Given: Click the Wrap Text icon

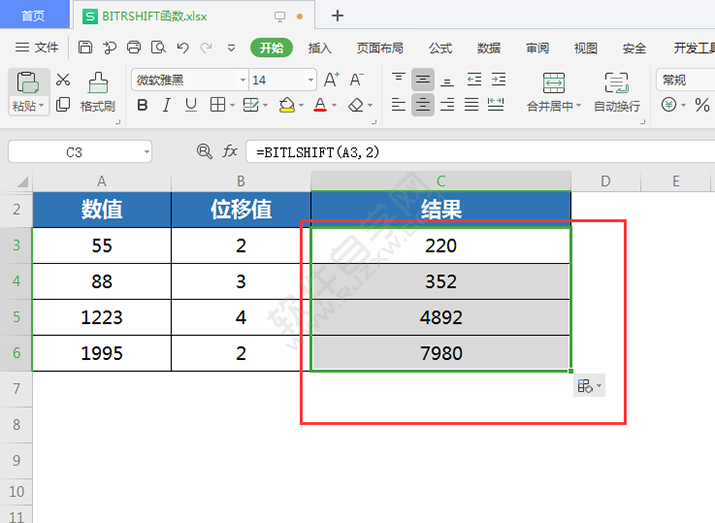Looking at the screenshot, I should (617, 83).
